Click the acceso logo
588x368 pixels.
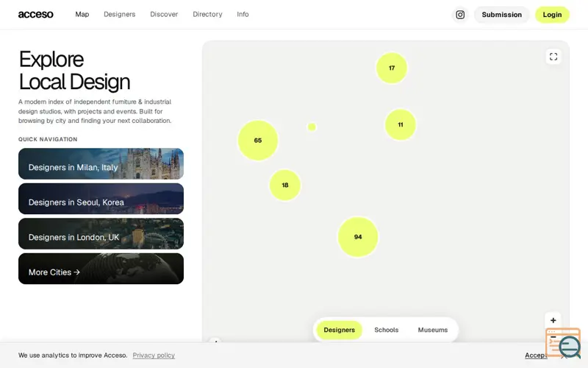(35, 14)
